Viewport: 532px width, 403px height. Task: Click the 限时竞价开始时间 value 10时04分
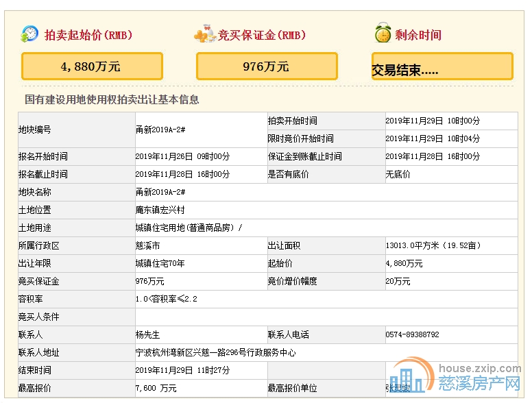(432, 138)
